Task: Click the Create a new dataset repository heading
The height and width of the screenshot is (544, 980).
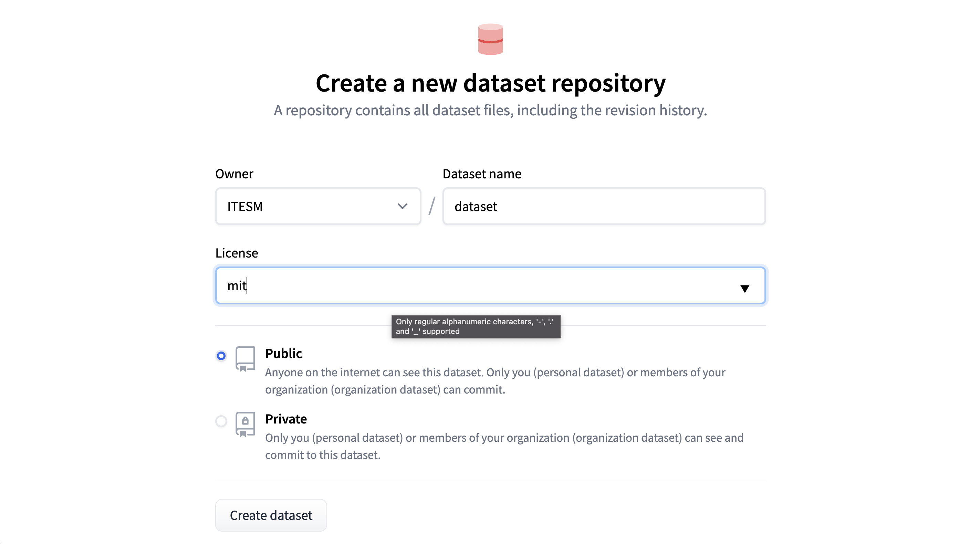Action: (x=490, y=83)
